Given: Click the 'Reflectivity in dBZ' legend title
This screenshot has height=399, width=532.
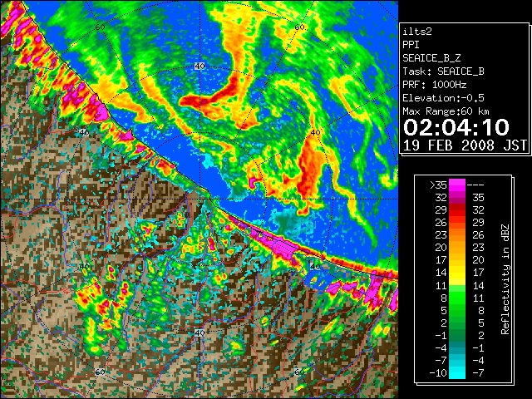Looking at the screenshot, I should point(505,279).
